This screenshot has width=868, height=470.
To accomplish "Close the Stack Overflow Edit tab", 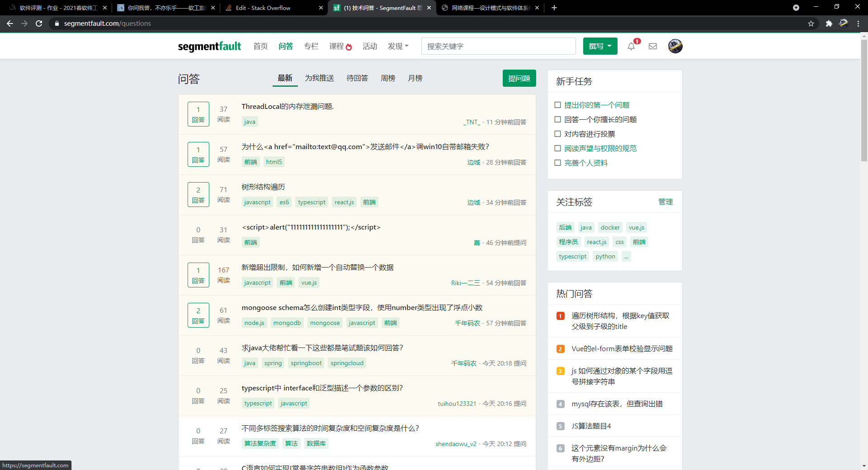I will point(321,8).
